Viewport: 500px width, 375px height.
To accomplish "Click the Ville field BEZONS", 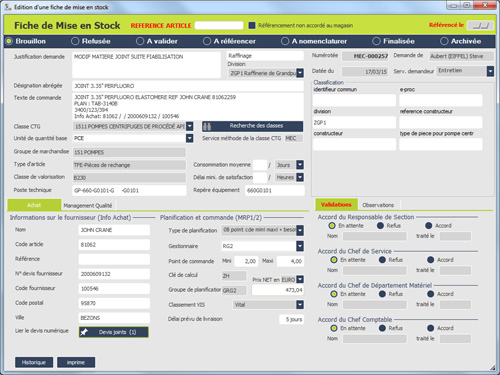I will (x=114, y=318).
